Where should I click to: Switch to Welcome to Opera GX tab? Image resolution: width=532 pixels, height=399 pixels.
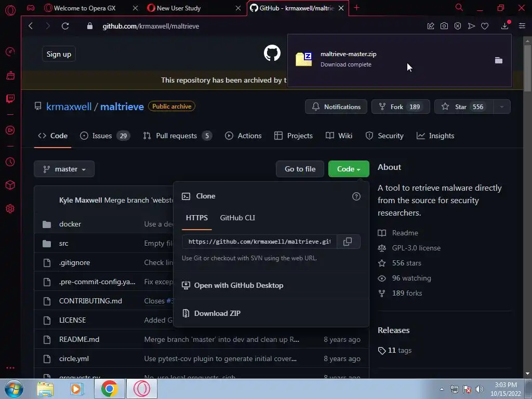[x=85, y=8]
